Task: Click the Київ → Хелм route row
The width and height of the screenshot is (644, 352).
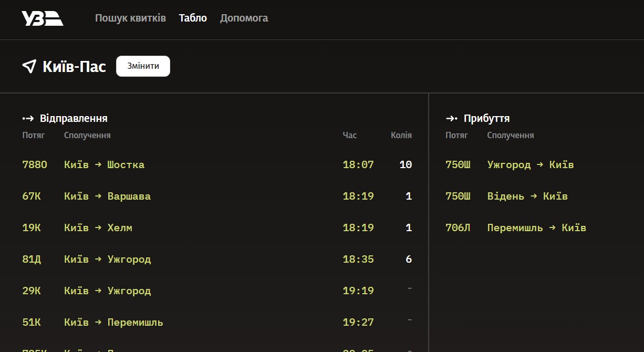Action: (98, 228)
